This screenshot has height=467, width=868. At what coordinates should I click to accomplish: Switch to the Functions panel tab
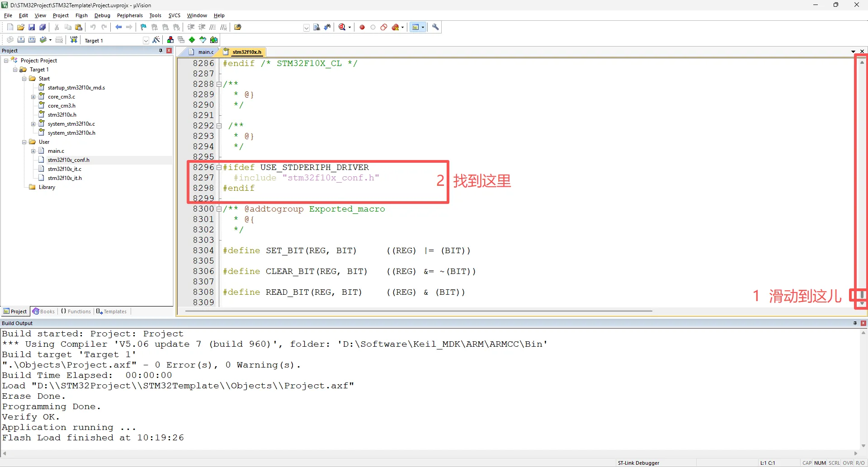pos(76,311)
